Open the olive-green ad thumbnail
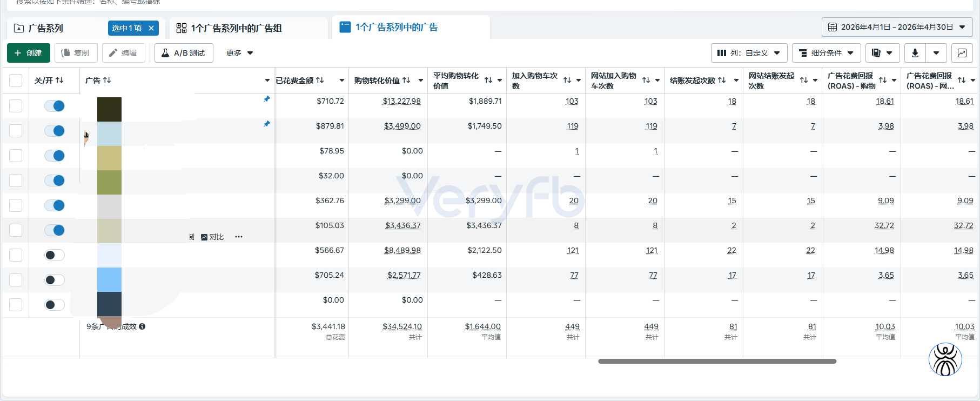Viewport: 980px width, 401px height. click(109, 182)
